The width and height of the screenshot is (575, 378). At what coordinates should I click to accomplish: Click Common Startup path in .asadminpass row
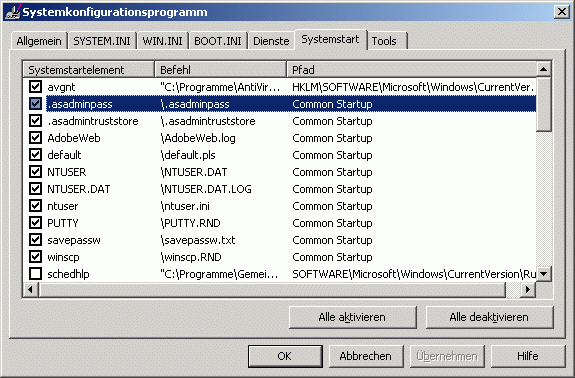pyautogui.click(x=332, y=104)
